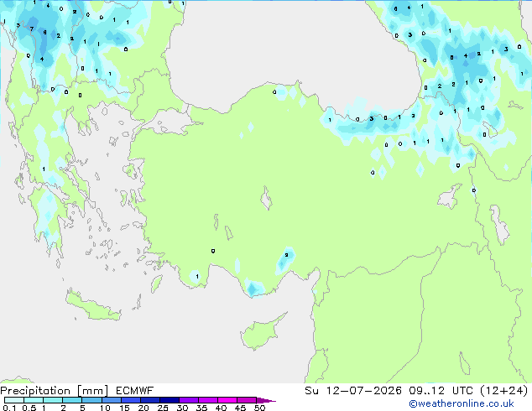Click the '15' legend scale label
The image size is (532, 411).
pos(124,408)
